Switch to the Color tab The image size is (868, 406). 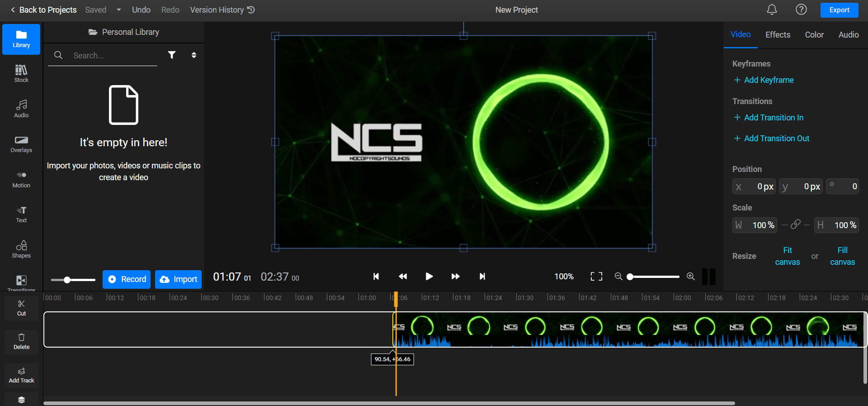(x=814, y=35)
